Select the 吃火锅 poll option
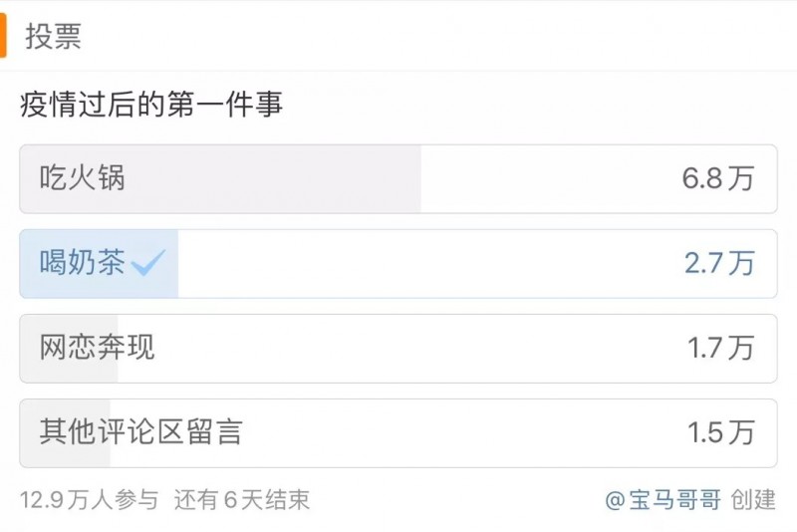The height and width of the screenshot is (532, 797). [83, 179]
